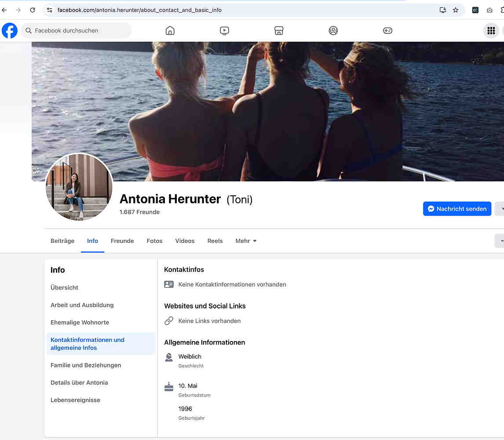Click the Geschlecht label

[191, 366]
